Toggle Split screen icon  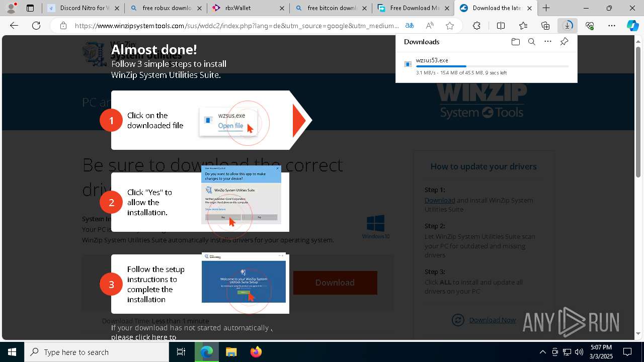click(501, 26)
